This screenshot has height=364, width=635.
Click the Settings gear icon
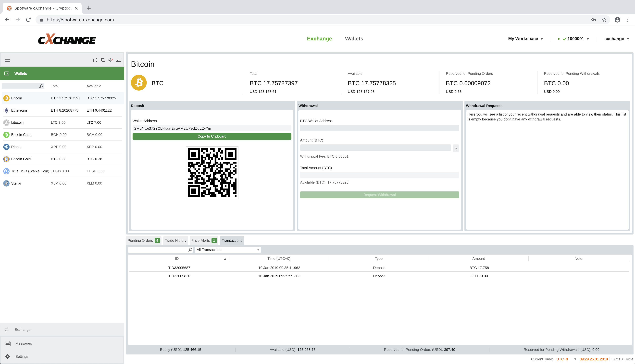8,356
